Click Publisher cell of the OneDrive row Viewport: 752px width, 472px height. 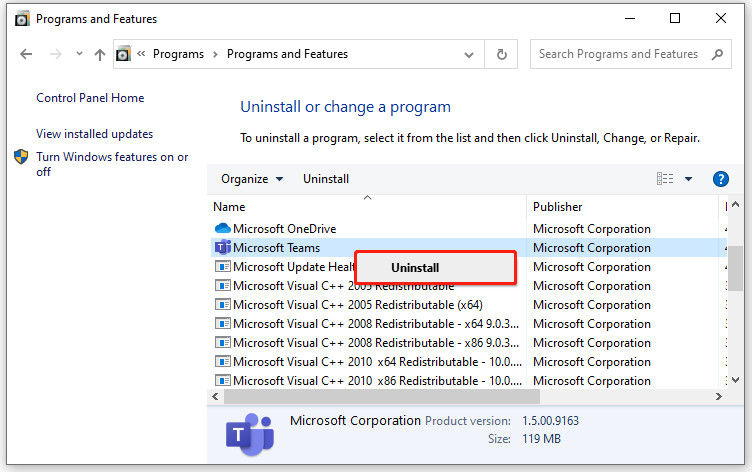coord(592,229)
